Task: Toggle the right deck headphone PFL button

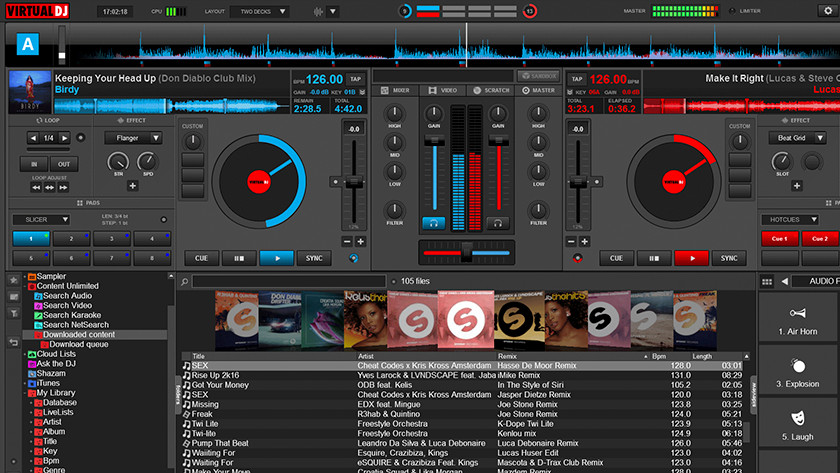Action: (498, 223)
